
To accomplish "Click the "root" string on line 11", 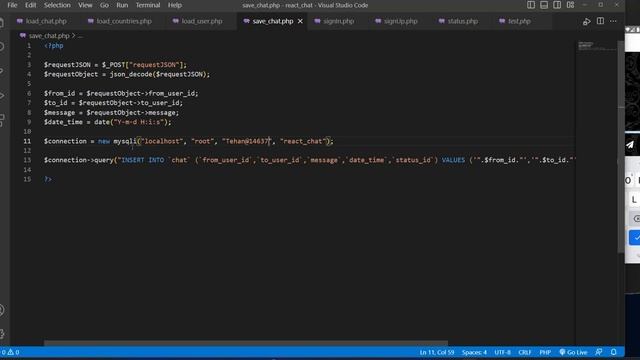I will click(202, 141).
